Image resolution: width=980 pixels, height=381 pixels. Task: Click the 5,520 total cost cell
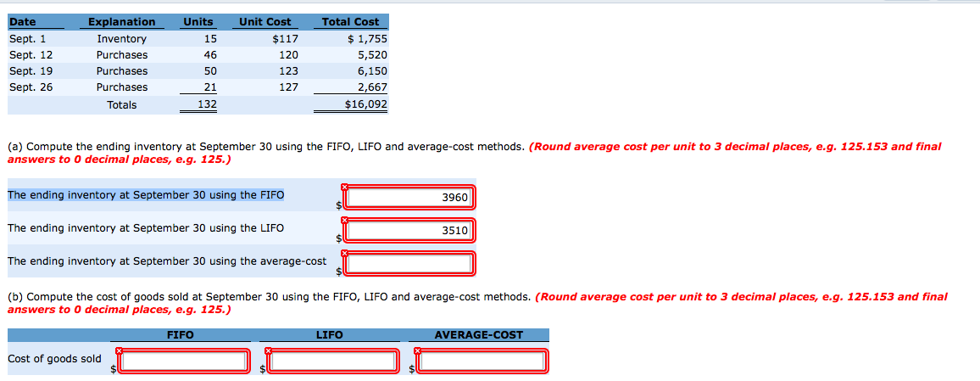tap(372, 55)
